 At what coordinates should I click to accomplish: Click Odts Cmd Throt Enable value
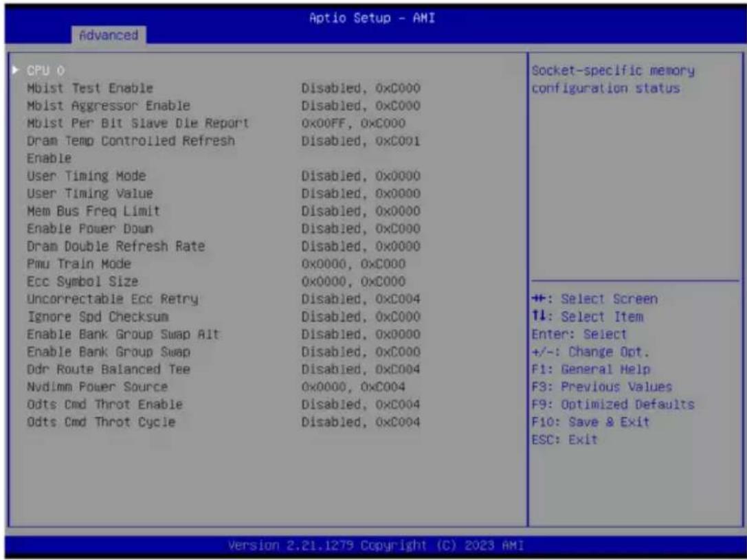(361, 404)
